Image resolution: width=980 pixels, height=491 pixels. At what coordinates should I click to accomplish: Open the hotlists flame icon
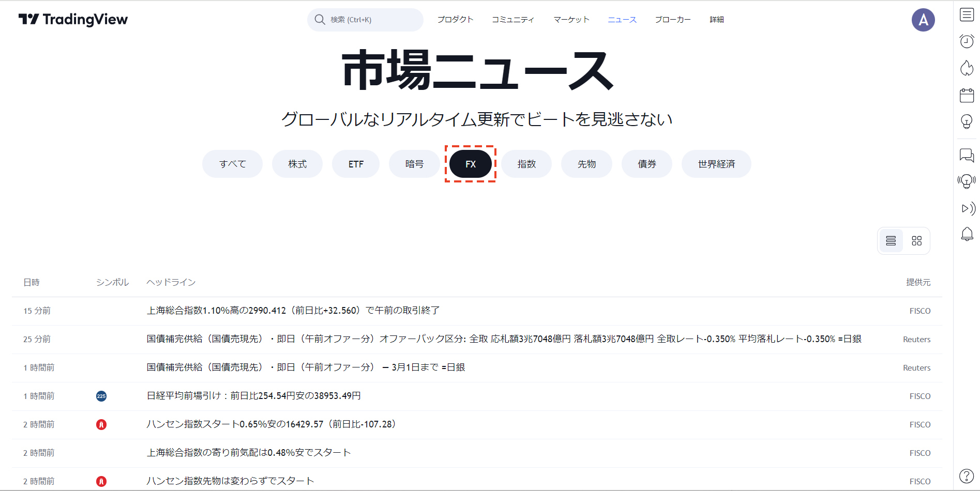(x=967, y=68)
